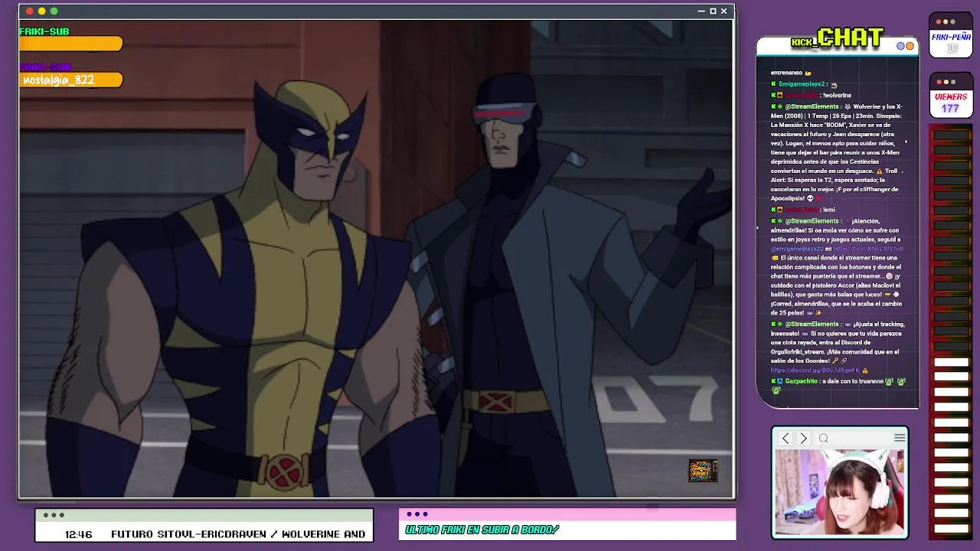Click the first @StreamElements username in chat
The height and width of the screenshot is (551, 980).
(812, 106)
